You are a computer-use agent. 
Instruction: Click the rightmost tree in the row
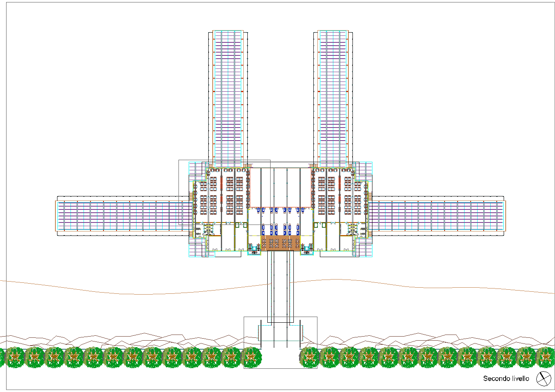tap(546, 357)
